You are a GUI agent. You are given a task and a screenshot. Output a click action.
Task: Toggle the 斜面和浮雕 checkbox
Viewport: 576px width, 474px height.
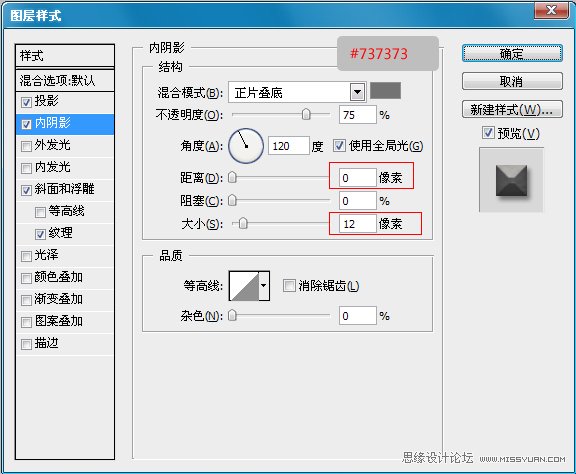coord(26,190)
